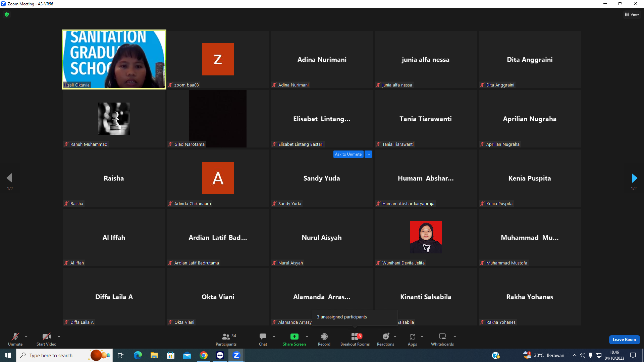Open Task View on the taskbar

[121, 355]
